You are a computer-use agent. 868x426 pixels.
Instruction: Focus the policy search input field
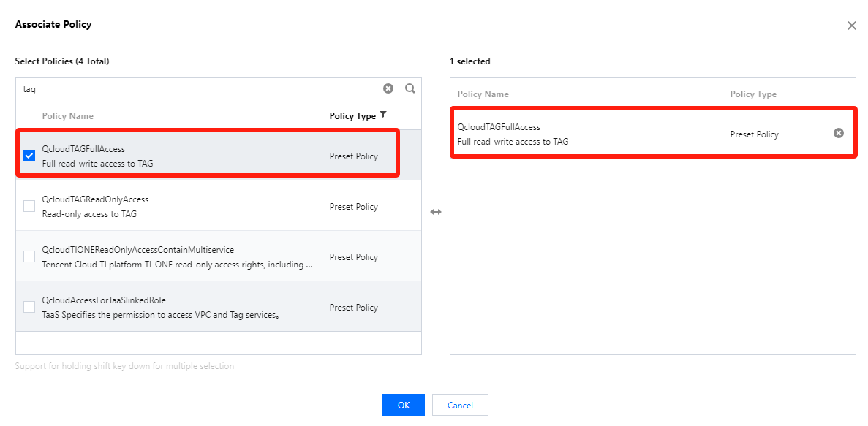pyautogui.click(x=197, y=89)
